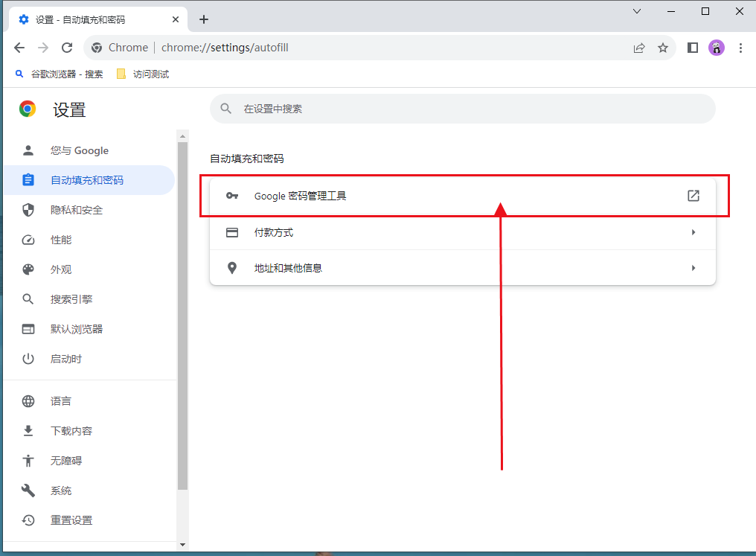Expand 付款方式 via its arrow
Viewport: 756px width, 556px height.
[x=693, y=232]
